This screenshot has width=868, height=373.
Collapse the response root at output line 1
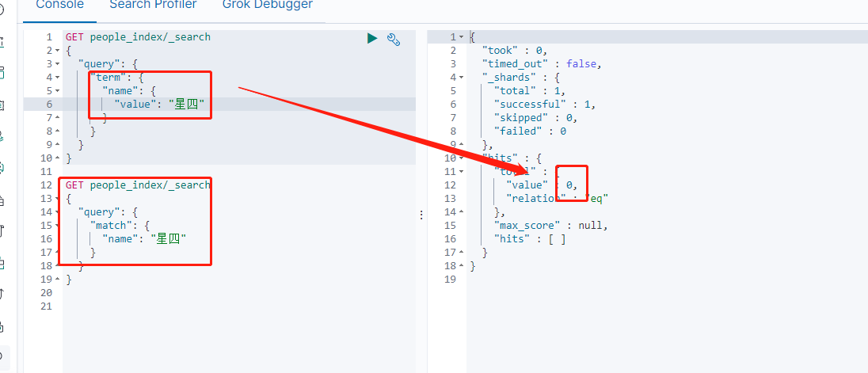pyautogui.click(x=462, y=37)
